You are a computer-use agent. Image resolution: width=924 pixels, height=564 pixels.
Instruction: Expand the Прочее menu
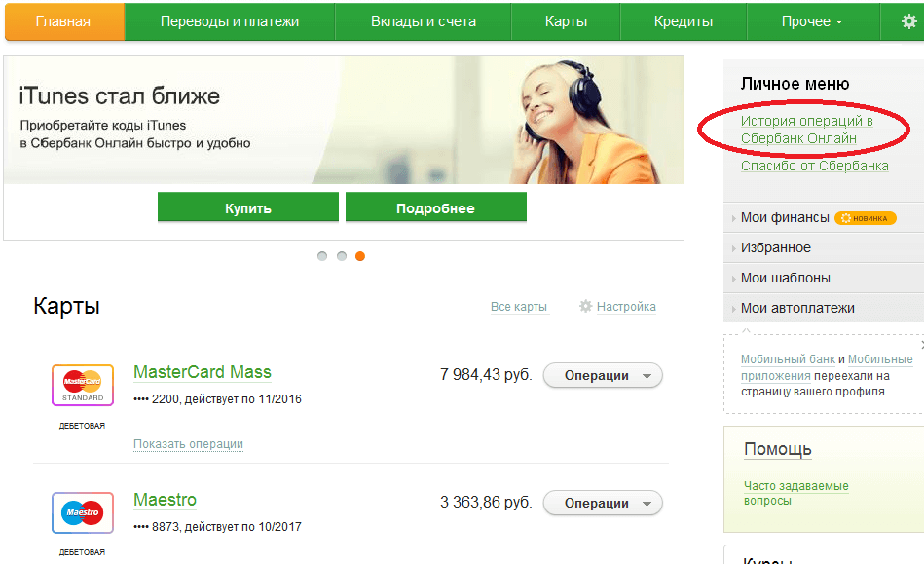pos(812,21)
